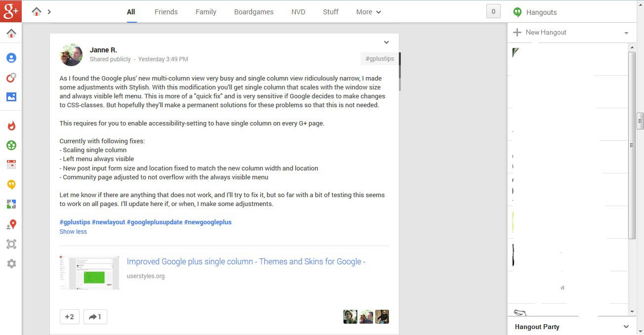Screen dimensions: 644x335
Task: Open the Profile icon in sidebar
Action: [11, 58]
